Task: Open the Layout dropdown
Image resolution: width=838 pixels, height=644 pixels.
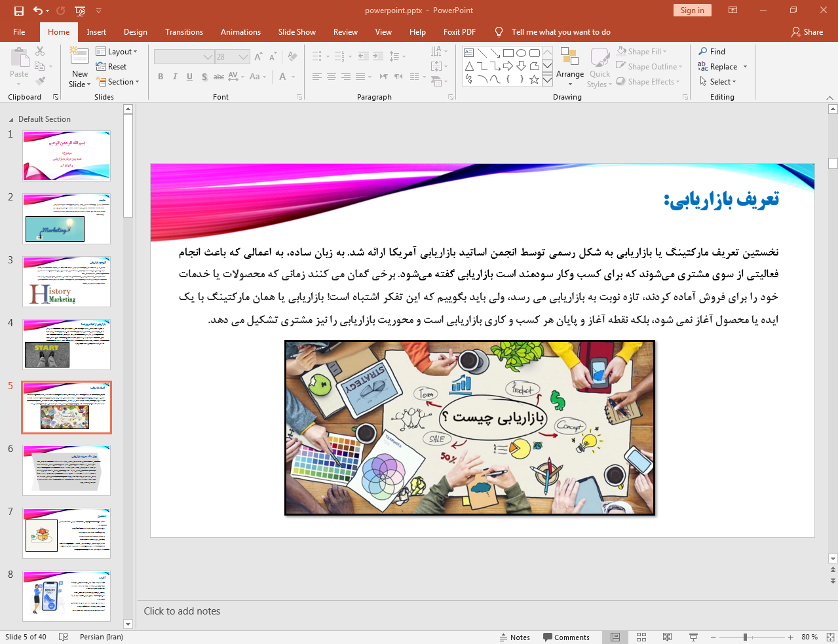Action: (117, 51)
